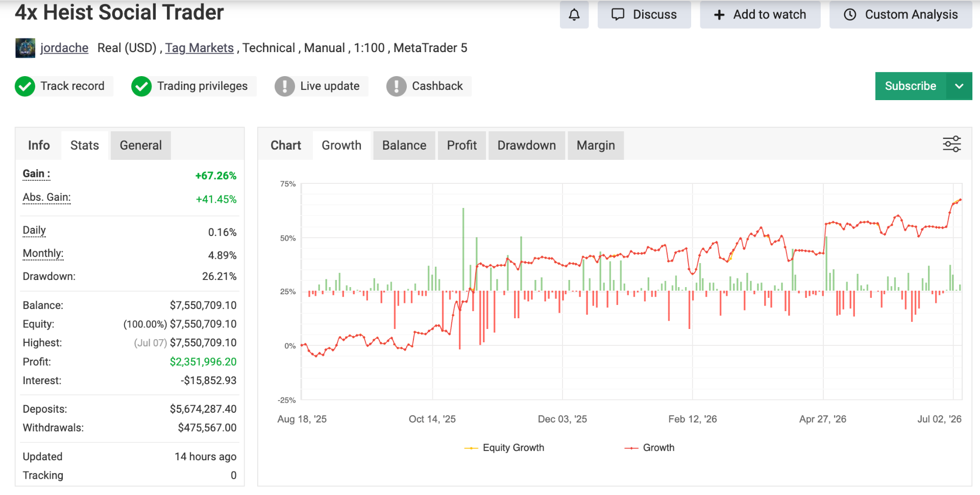The width and height of the screenshot is (980, 495).
Task: Toggle the Growth legend series
Action: coord(649,447)
